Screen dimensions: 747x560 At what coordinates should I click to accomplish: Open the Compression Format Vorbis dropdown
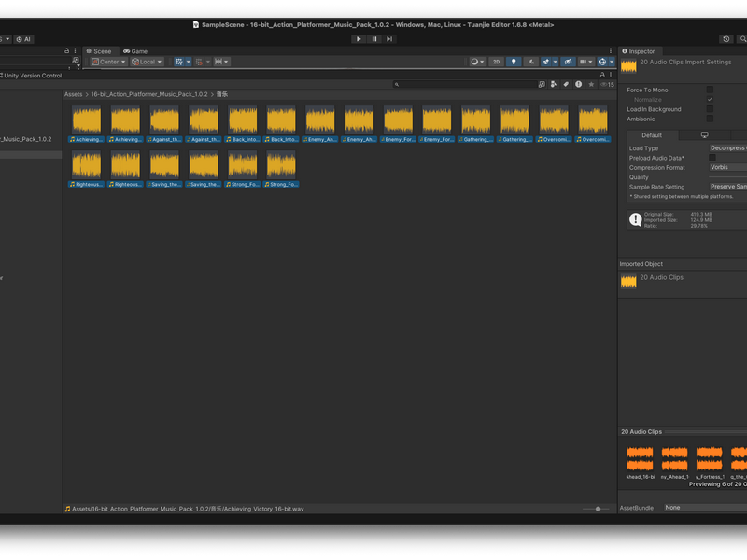point(728,167)
